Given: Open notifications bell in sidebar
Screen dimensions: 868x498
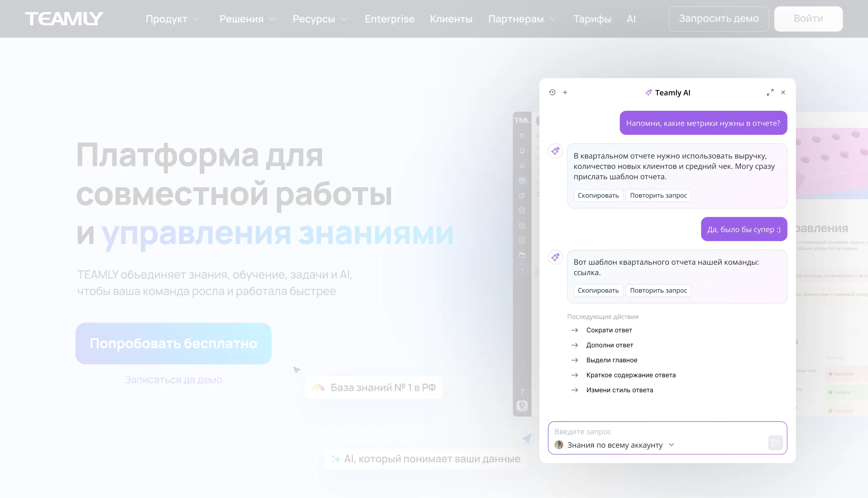Looking at the screenshot, I should click(x=522, y=151).
